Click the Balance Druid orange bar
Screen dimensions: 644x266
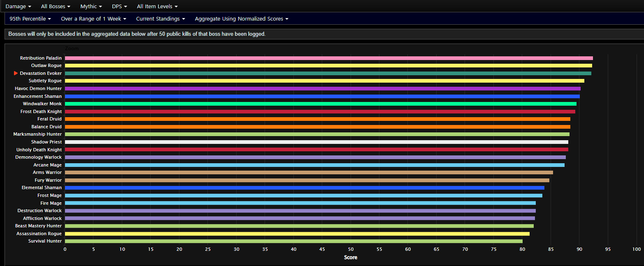(318, 127)
